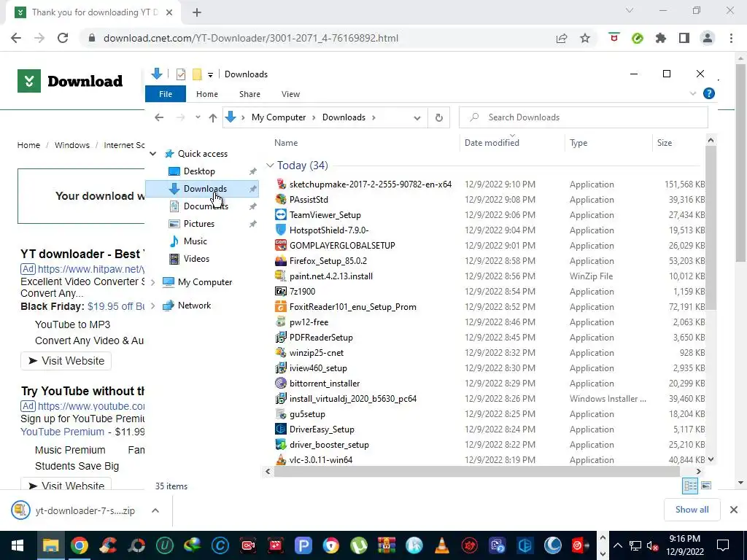747x560 pixels.
Task: Select Desktop in Quick access
Action: (199, 171)
